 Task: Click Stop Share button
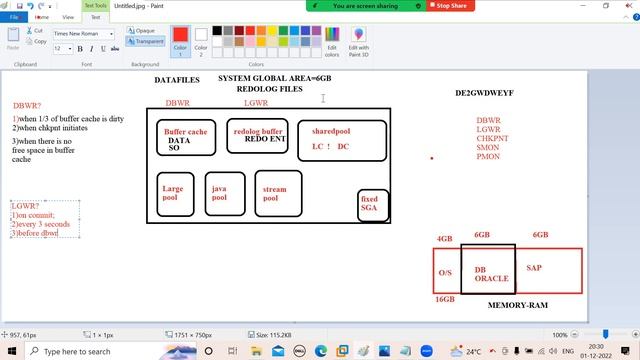click(x=451, y=6)
